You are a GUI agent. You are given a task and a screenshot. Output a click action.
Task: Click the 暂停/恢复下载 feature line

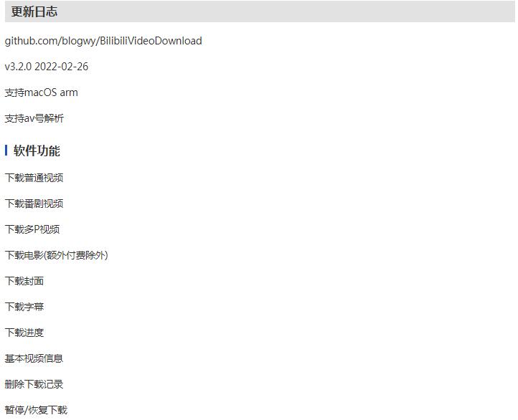tap(36, 410)
